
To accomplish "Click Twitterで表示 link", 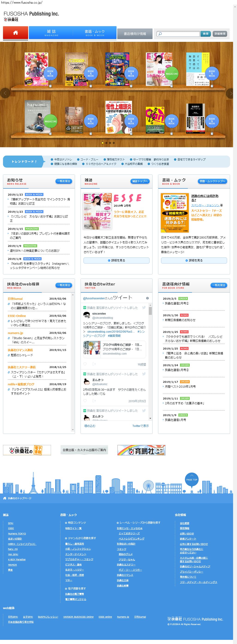I will pos(141,426).
